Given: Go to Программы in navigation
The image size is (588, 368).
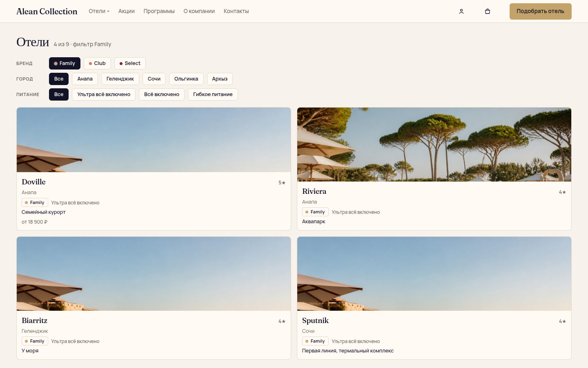Looking at the screenshot, I should (x=159, y=11).
